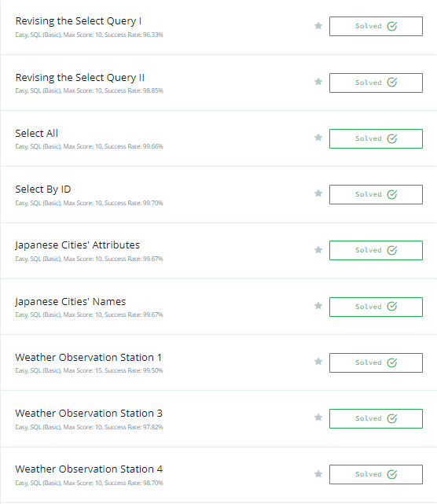Click Solved button for Select By ID
Screen dimensions: 437x504
click(x=376, y=194)
